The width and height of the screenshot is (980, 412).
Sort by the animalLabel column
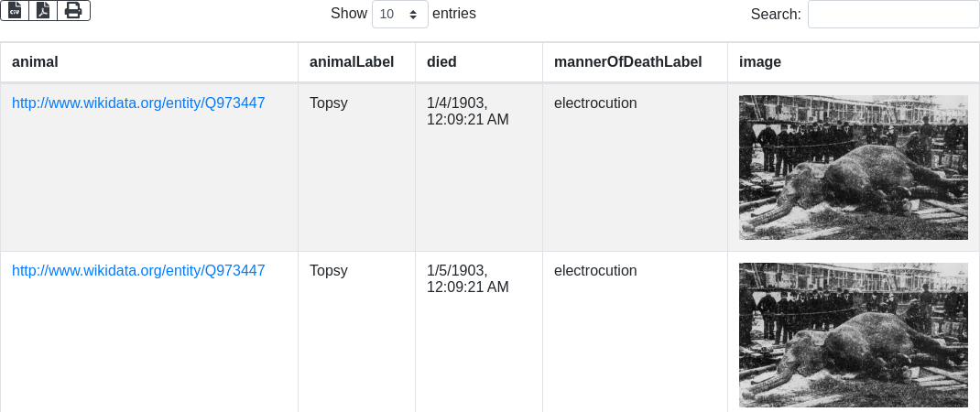[x=352, y=62]
